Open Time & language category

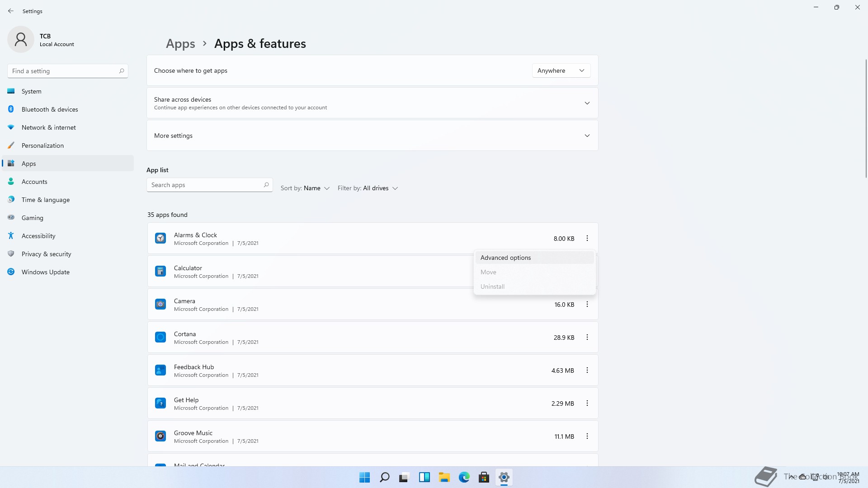point(68,200)
